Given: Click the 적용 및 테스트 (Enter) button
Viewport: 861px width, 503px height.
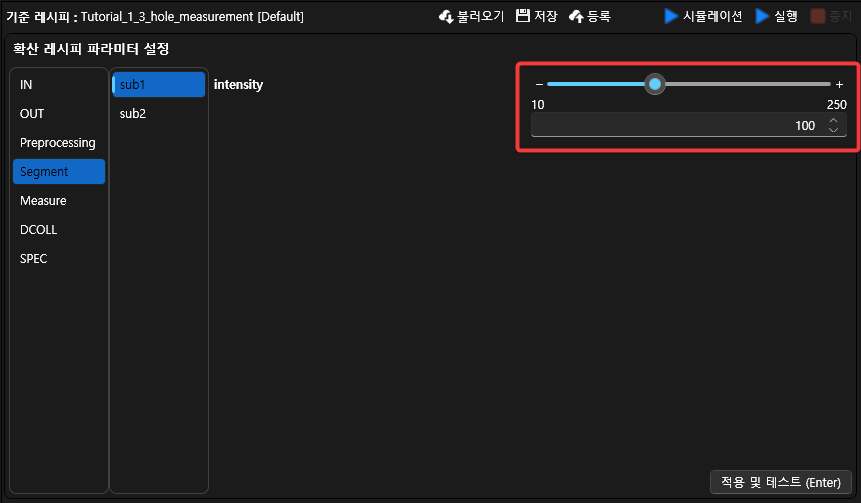Looking at the screenshot, I should (780, 482).
